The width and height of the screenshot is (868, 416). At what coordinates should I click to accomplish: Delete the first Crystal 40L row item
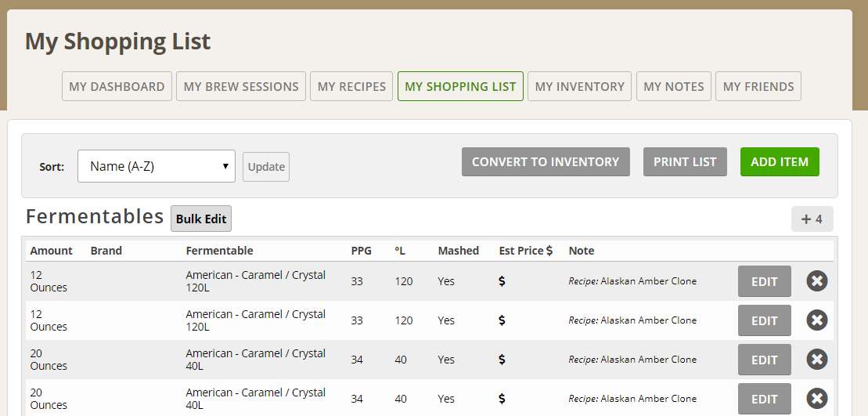816,360
